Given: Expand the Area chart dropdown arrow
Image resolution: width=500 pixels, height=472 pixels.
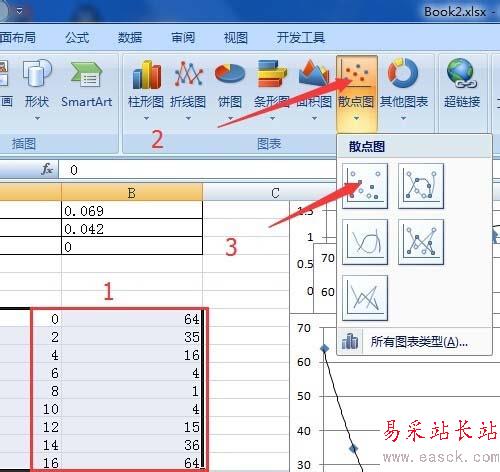Looking at the screenshot, I should click(x=314, y=118).
